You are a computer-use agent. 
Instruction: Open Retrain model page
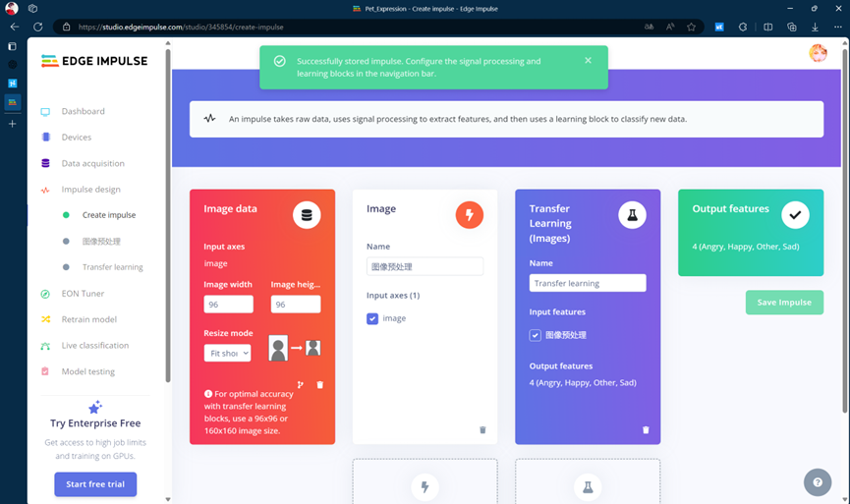click(88, 319)
